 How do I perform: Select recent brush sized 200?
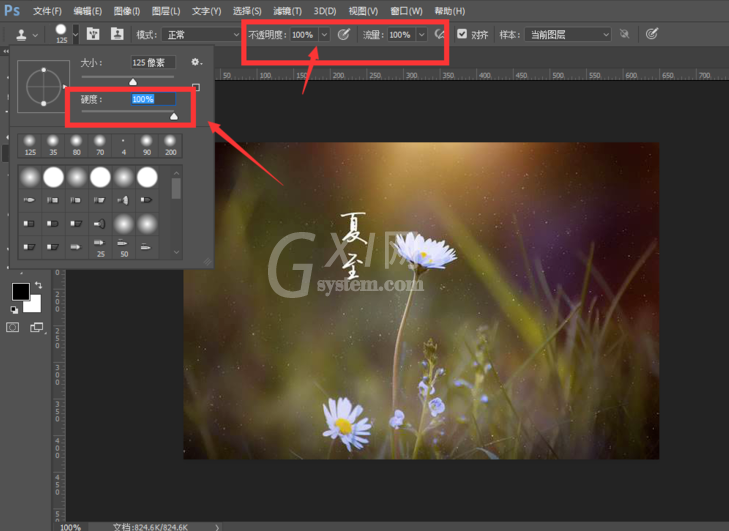[171, 146]
